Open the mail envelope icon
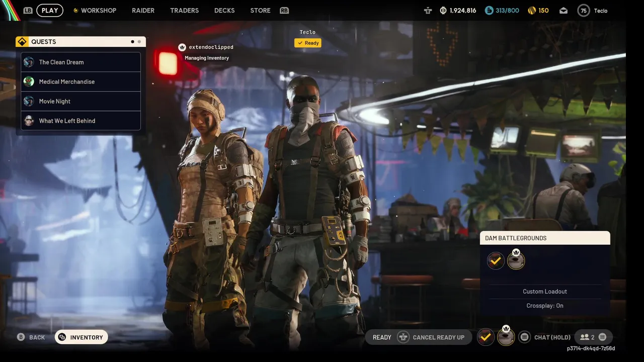Viewport: 644px width, 362px height. coord(563,10)
